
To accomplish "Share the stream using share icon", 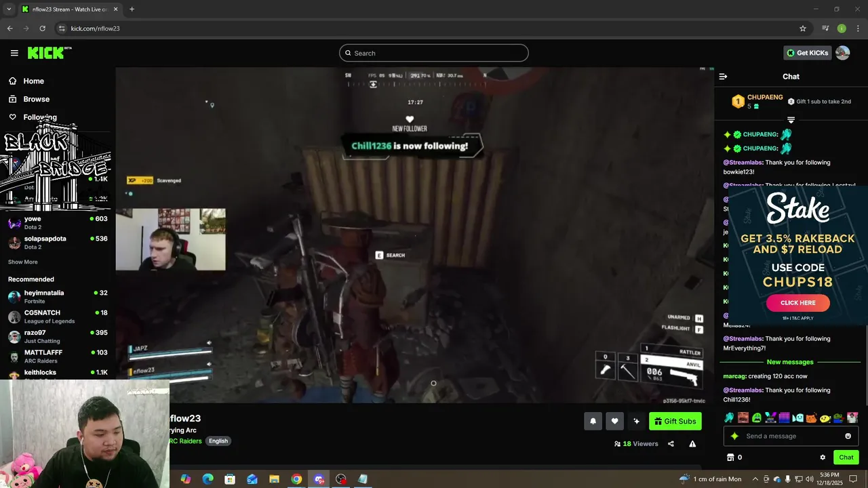I will 671,444.
